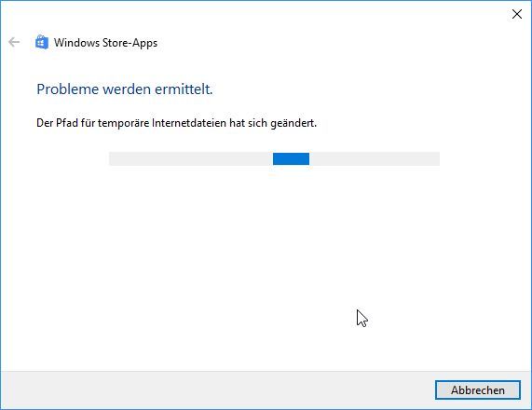This screenshot has width=532, height=410.
Task: Click the back arrow in the header
Action: 14,43
